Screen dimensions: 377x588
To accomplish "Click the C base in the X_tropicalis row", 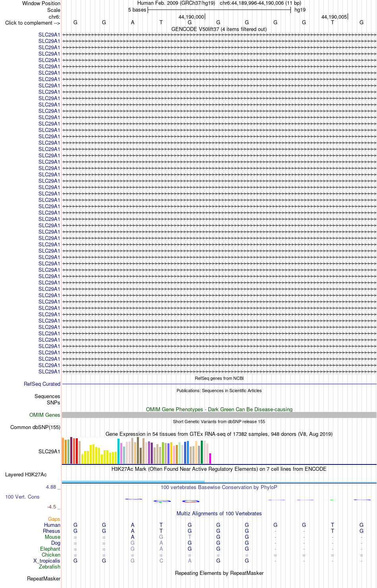I will click(x=161, y=561).
